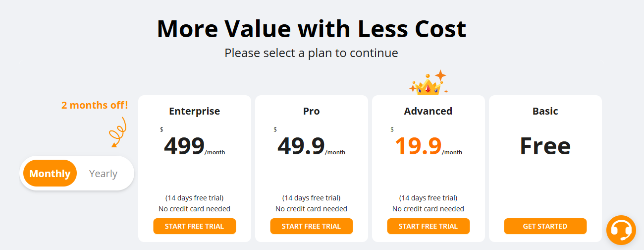The image size is (644, 250).
Task: Start free trial for Advanced plan
Action: point(429,226)
